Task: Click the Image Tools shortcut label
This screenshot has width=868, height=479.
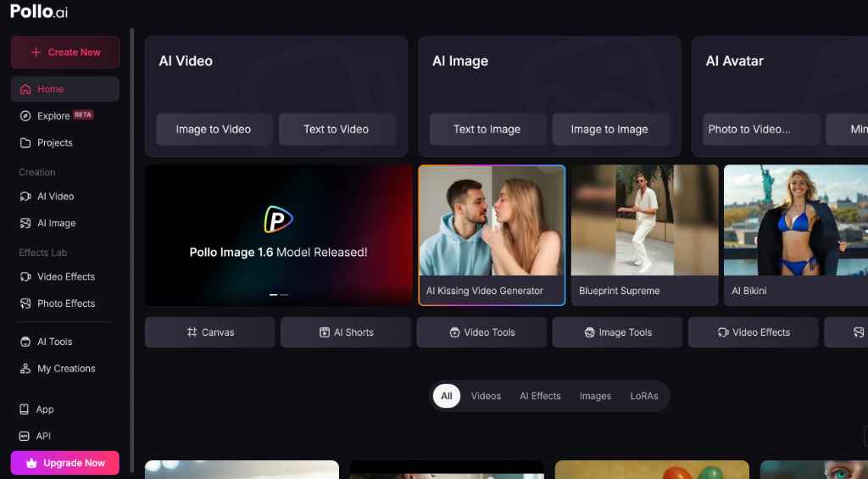Action: pos(626,332)
